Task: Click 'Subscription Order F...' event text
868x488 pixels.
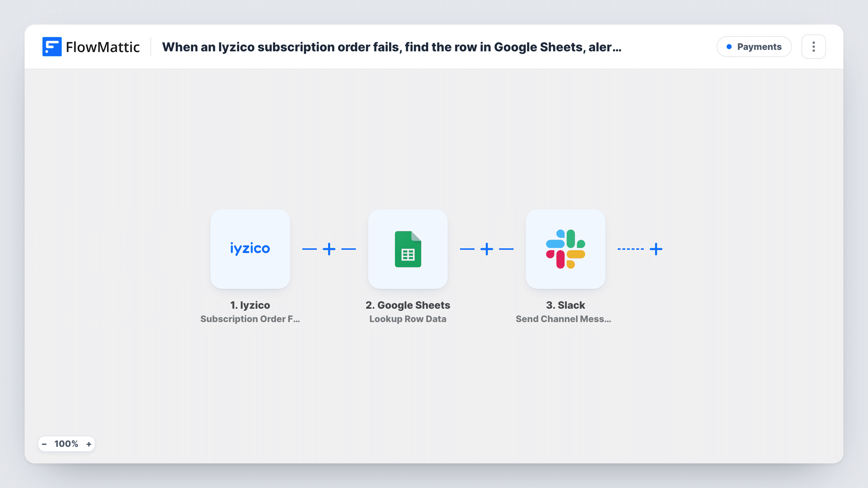Action: 250,319
